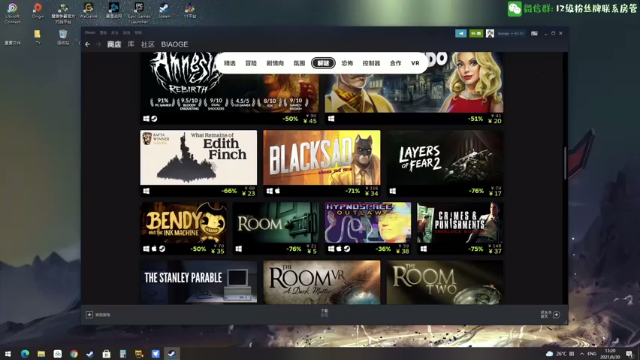Select the 解谜 highlighted category filter
Viewport: 640px width, 360px height.
(323, 63)
